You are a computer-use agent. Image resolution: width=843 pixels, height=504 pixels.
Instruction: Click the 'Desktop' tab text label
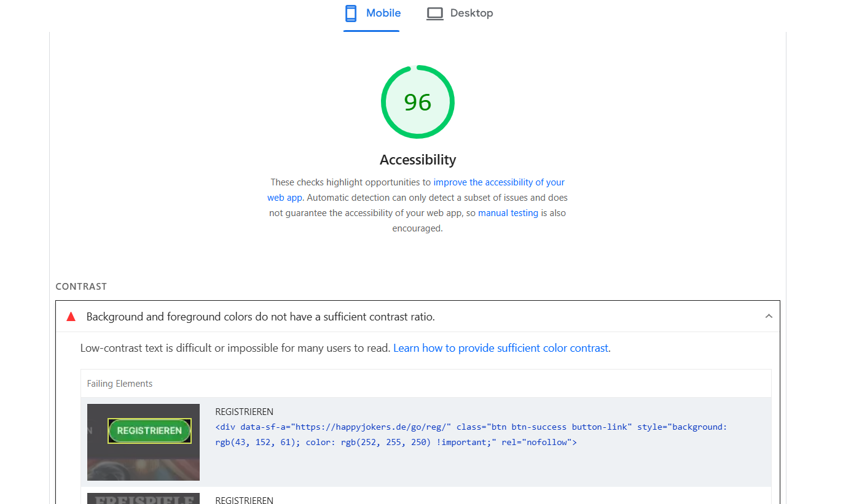point(471,13)
